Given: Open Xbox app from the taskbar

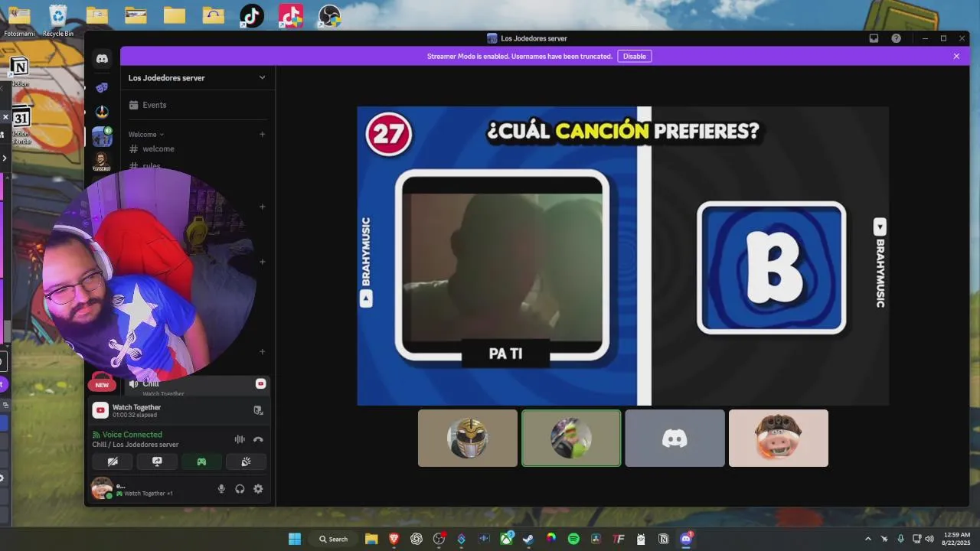Looking at the screenshot, I should [506, 539].
